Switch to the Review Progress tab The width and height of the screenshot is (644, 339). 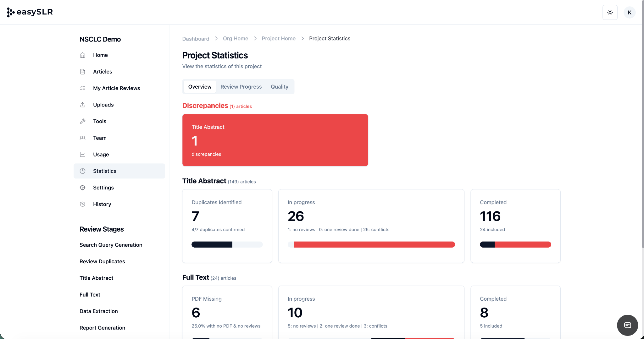click(x=241, y=87)
